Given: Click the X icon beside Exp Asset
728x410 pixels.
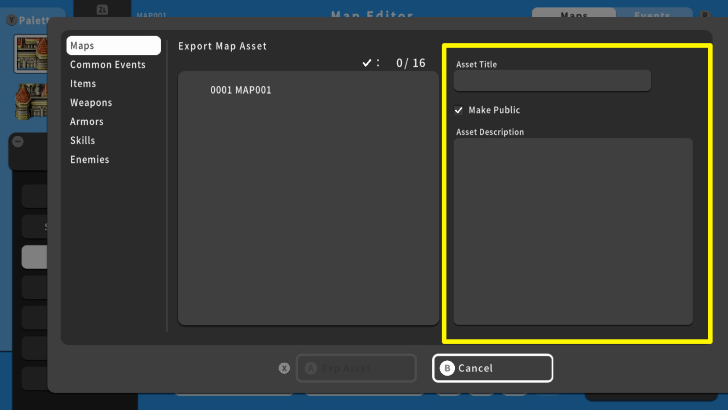Looking at the screenshot, I should [x=284, y=368].
